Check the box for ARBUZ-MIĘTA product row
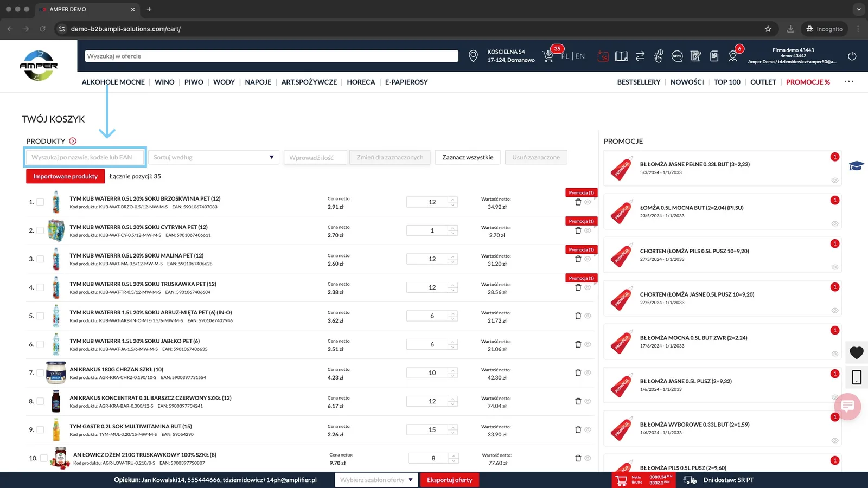 coord(40,316)
